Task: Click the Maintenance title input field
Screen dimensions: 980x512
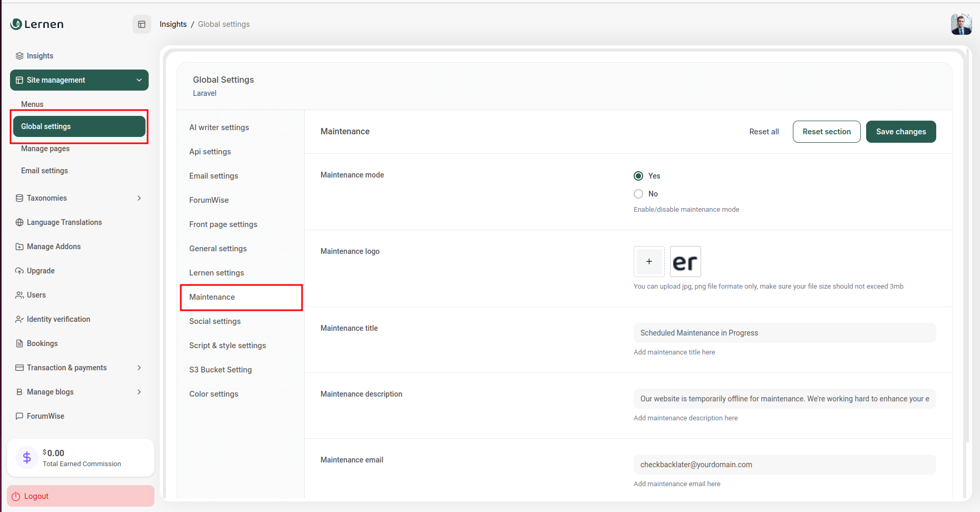Action: pos(784,333)
